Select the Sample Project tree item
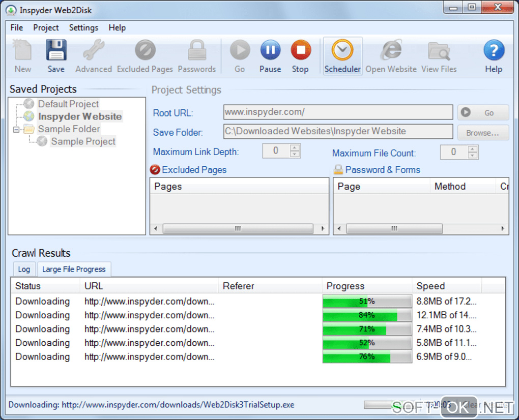The width and height of the screenshot is (519, 420). 83,141
